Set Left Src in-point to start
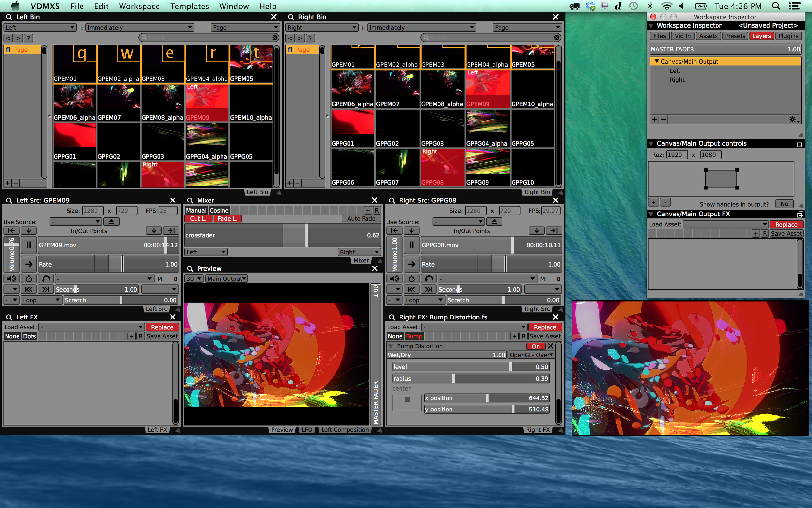812x508 pixels. point(11,230)
